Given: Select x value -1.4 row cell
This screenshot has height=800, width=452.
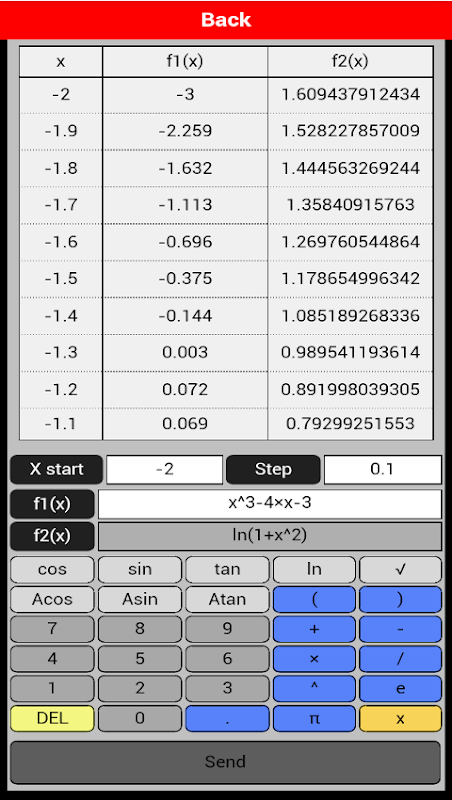Looking at the screenshot, I should [x=61, y=316].
